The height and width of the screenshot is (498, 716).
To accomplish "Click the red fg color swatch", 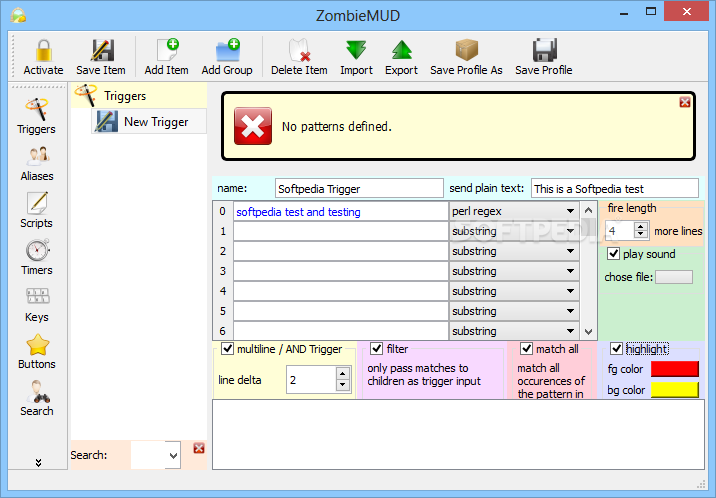I will pyautogui.click(x=674, y=369).
